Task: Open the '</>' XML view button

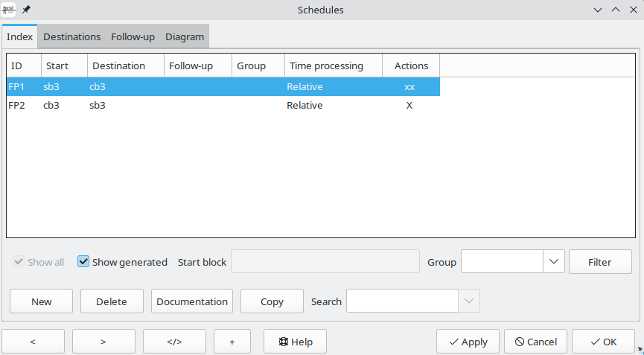Action: pos(174,342)
